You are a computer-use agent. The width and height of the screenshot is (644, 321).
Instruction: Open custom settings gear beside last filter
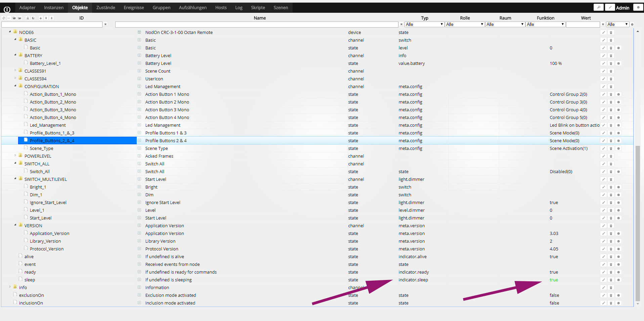(632, 25)
